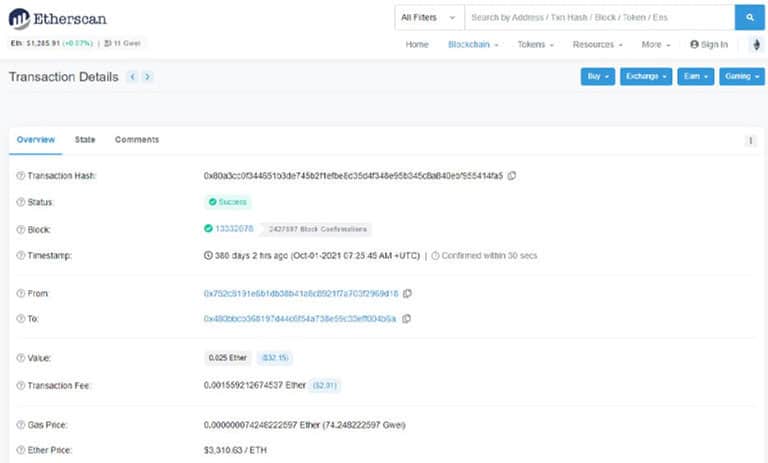Screen dimensions: 768x463
Task: Click help icon beside Timestamp
Action: pyautogui.click(x=21, y=255)
